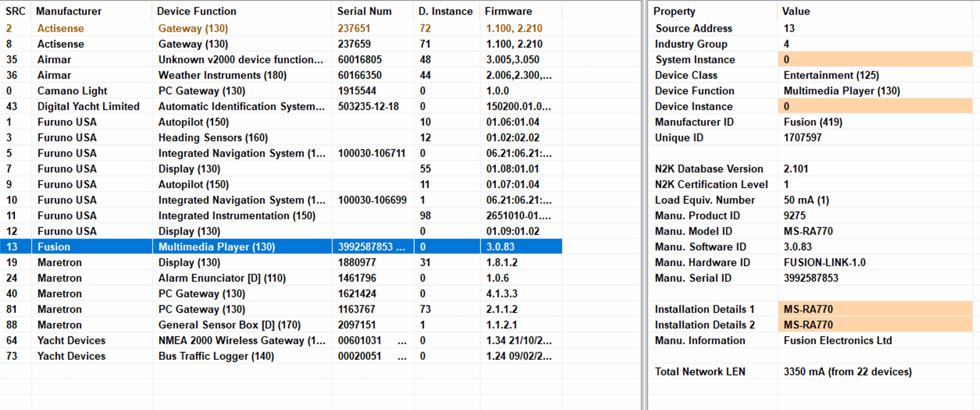Click the Manu. Product ID value 9275

pyautogui.click(x=794, y=216)
